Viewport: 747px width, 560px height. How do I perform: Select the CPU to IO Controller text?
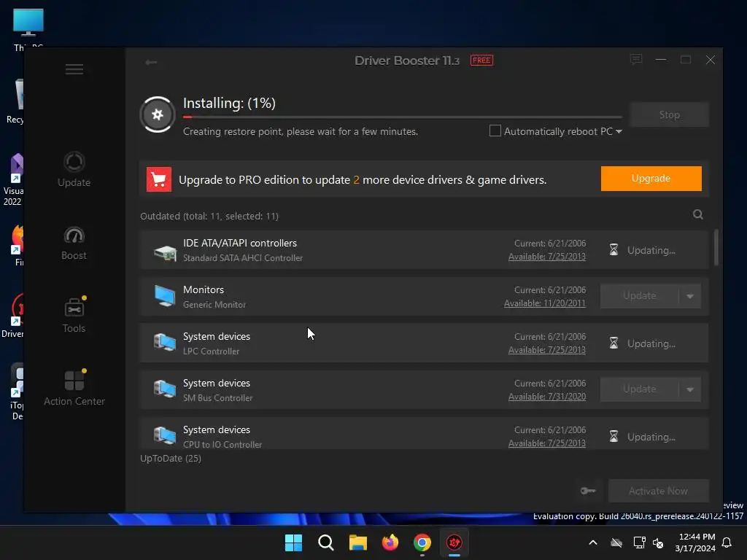click(222, 444)
